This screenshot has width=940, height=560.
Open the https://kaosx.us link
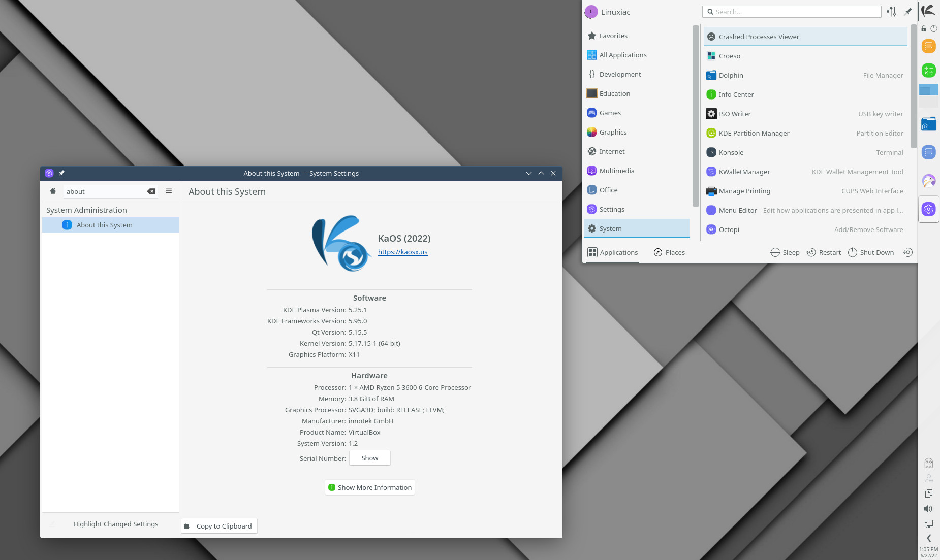[403, 252]
